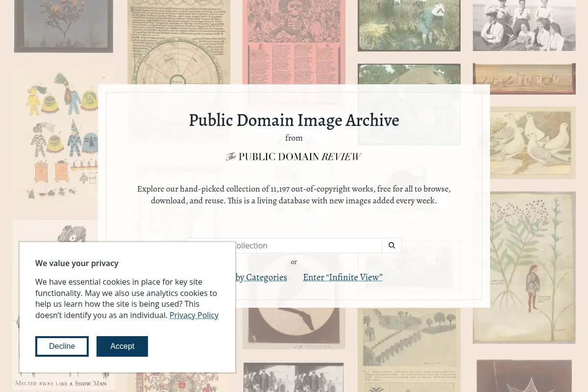Click the Public Domain Image Archive heading

(294, 120)
